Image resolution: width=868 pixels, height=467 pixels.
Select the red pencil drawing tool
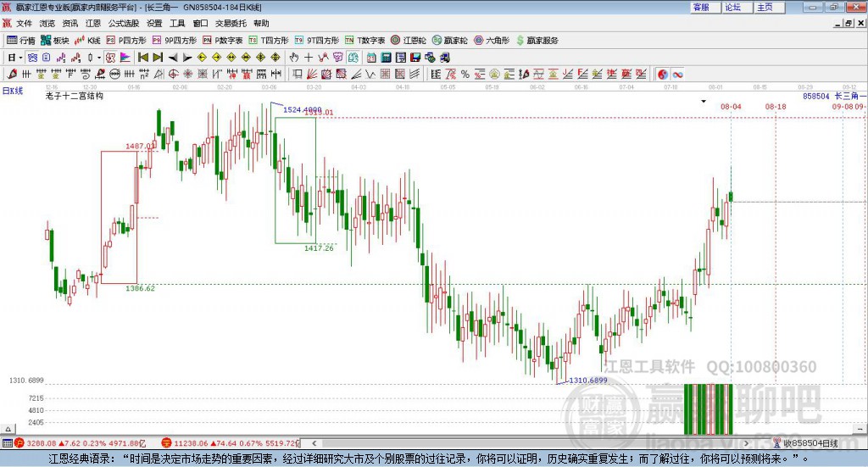(12, 74)
